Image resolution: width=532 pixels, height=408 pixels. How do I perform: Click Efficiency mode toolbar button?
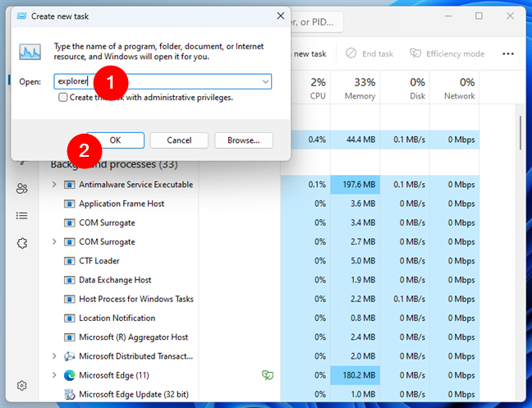click(447, 53)
